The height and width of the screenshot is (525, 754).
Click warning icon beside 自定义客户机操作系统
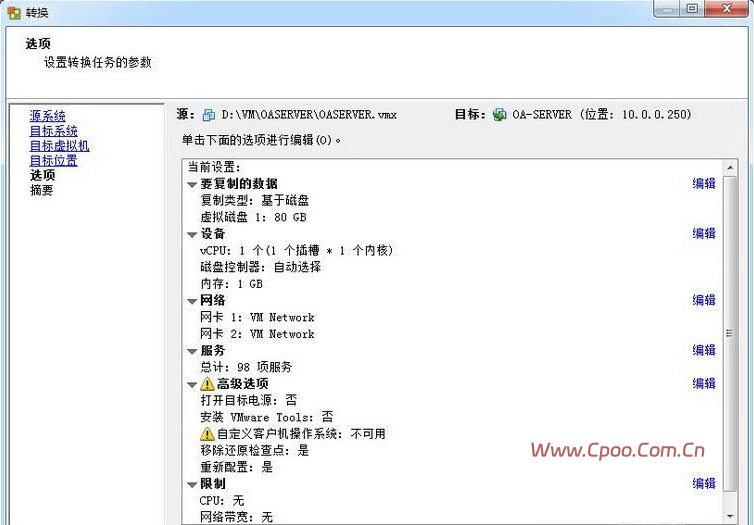[x=207, y=434]
